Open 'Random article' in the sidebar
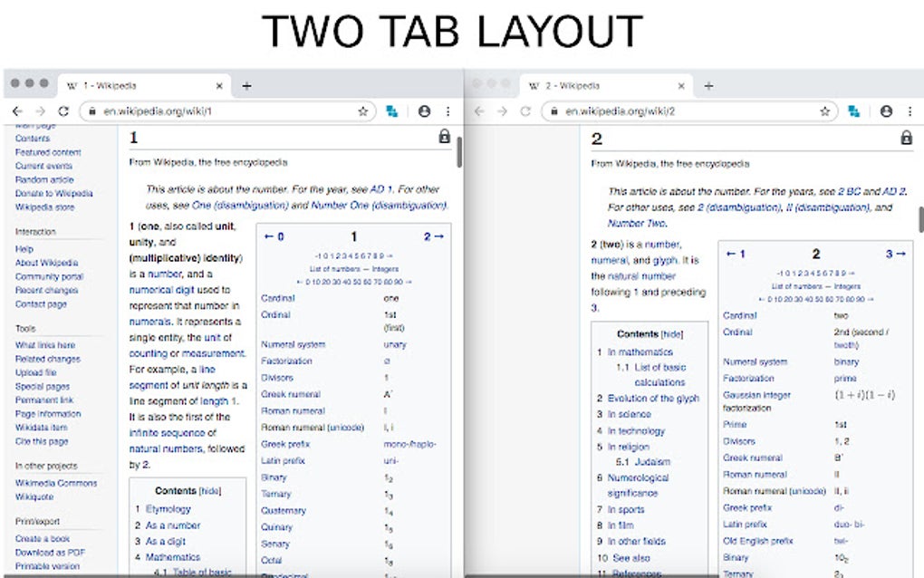Screen dimensions: 924x578 [44, 179]
